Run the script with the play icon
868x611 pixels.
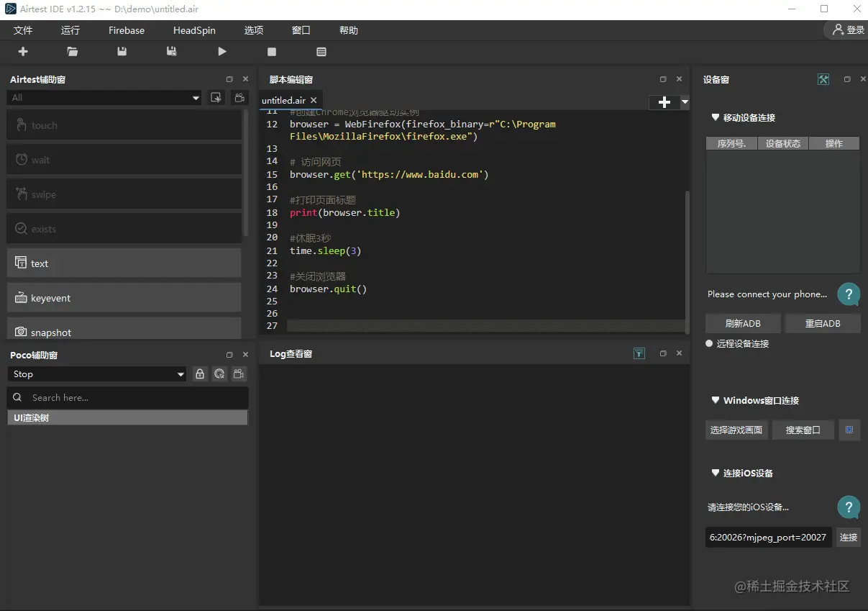pos(222,52)
